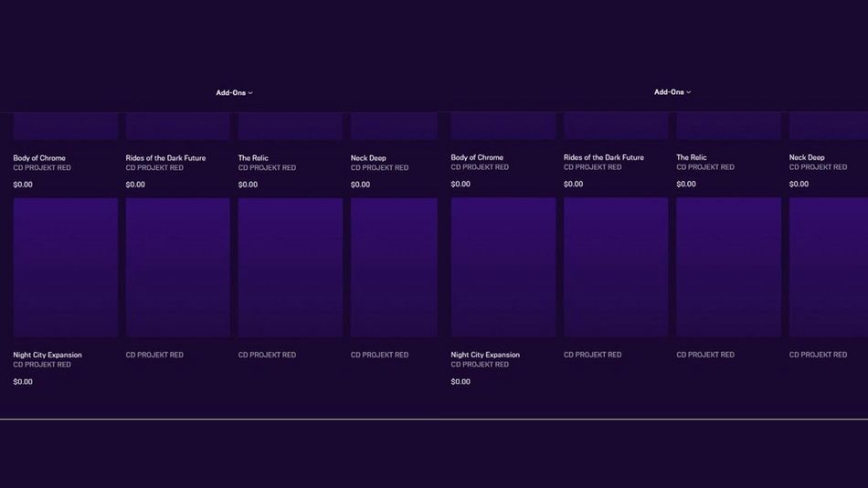Click $0.00 price under Neck Deep, right-hand page
Screen dimensions: 868x488
799,184
